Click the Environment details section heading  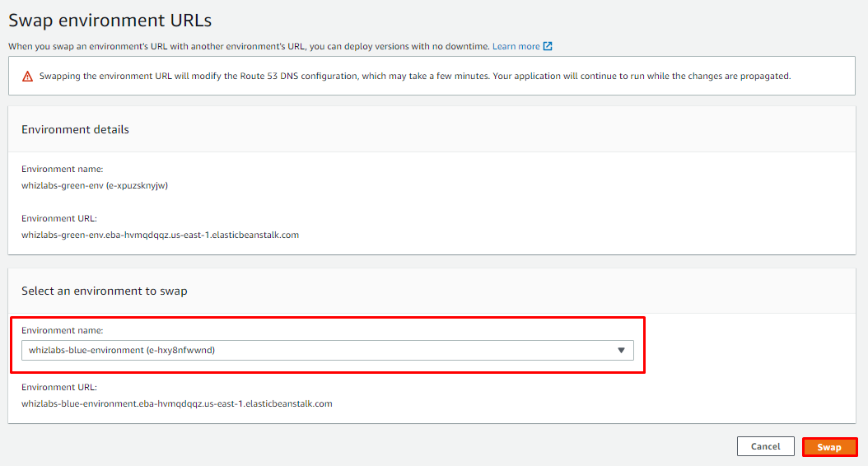click(x=75, y=129)
